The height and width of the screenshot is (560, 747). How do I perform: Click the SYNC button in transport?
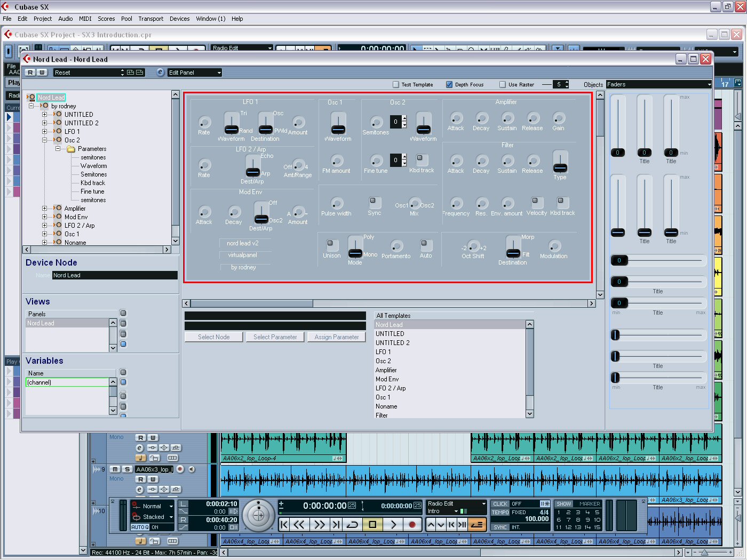point(500,527)
